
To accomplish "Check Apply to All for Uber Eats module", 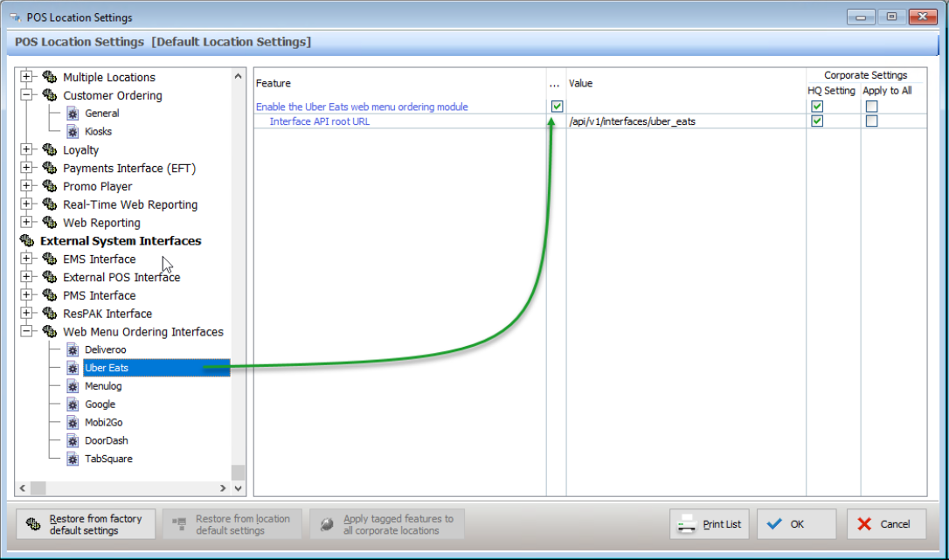I will click(x=871, y=107).
